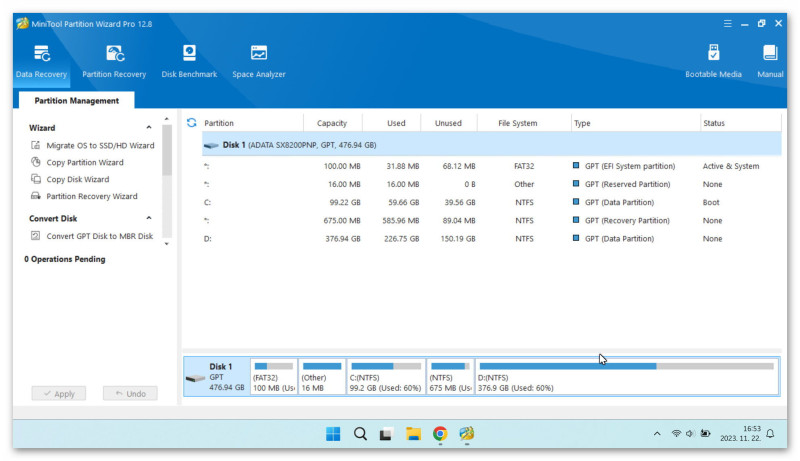
Task: Sort by the Type column header
Action: (582, 123)
